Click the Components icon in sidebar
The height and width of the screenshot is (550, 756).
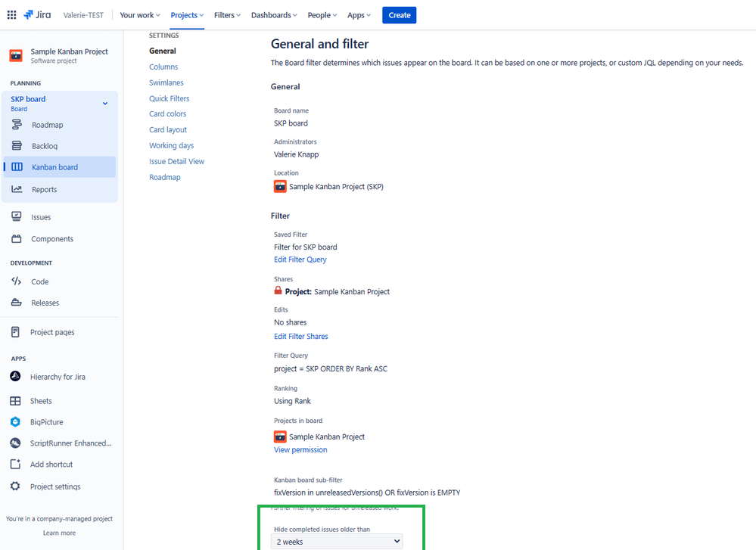click(x=17, y=238)
